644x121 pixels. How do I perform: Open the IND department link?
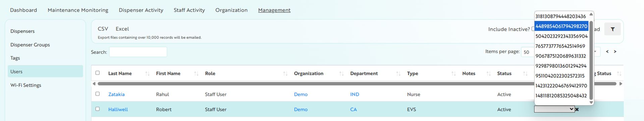coord(355,95)
